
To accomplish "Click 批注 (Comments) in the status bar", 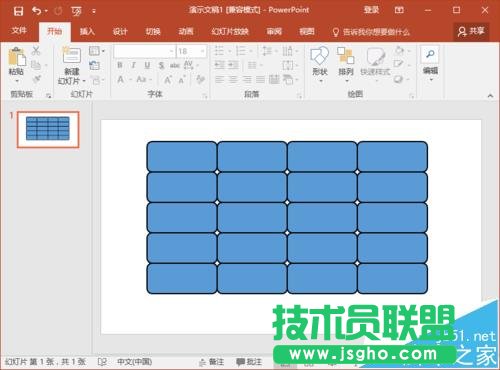I will coord(249,362).
